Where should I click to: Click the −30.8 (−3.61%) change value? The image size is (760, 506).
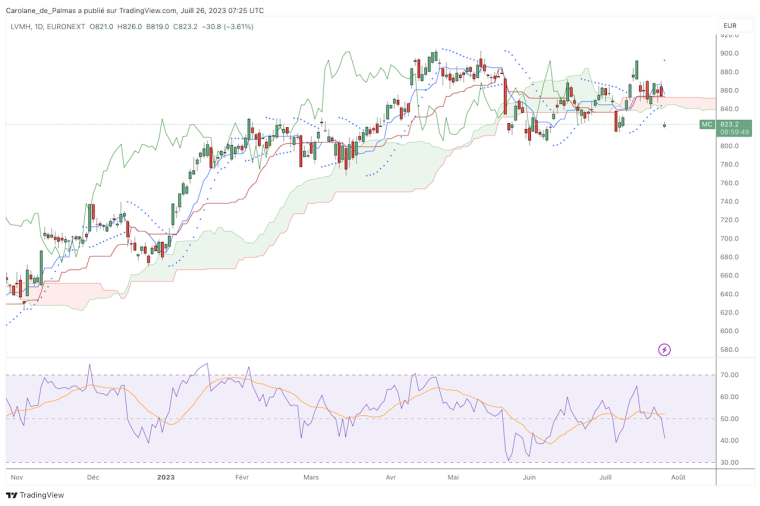(240, 25)
